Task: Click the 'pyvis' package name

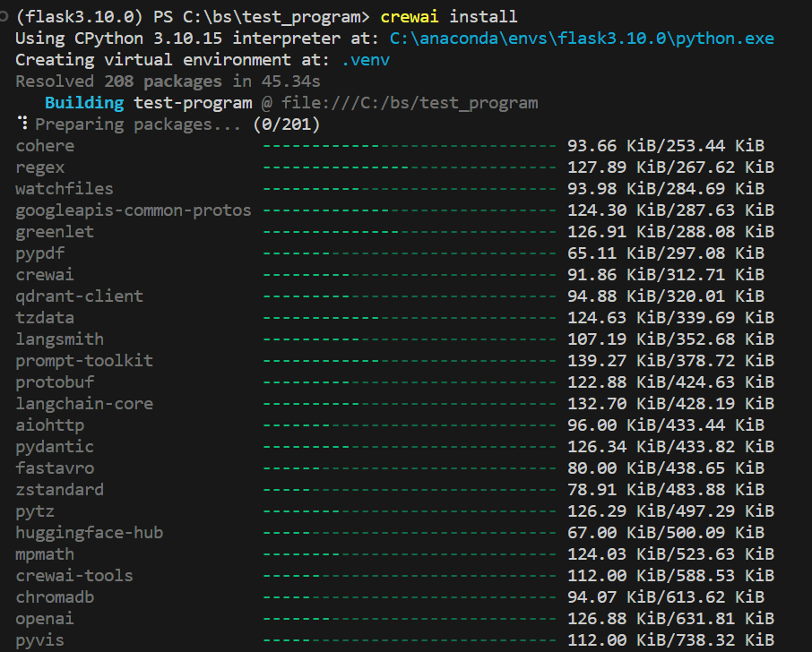Action: [39, 640]
